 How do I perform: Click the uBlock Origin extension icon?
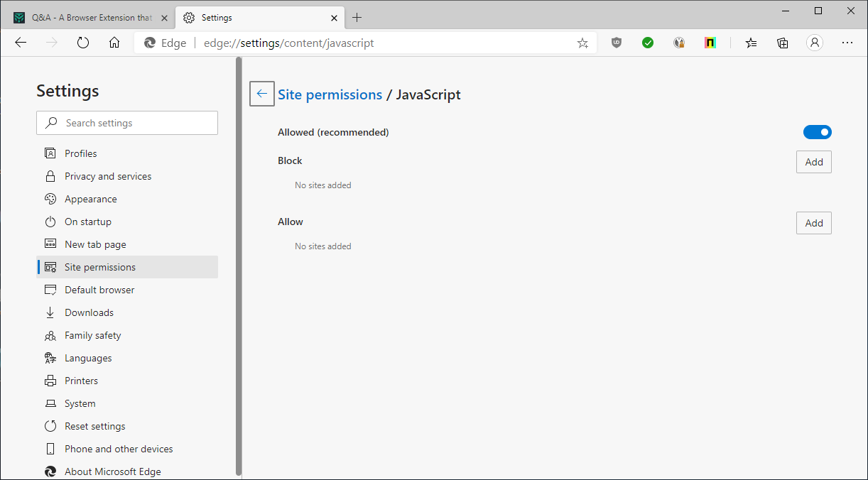(617, 43)
